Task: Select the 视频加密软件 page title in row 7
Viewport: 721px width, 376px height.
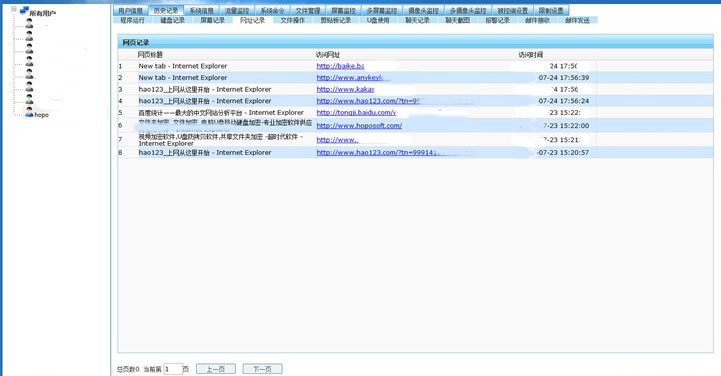Action: pos(221,140)
